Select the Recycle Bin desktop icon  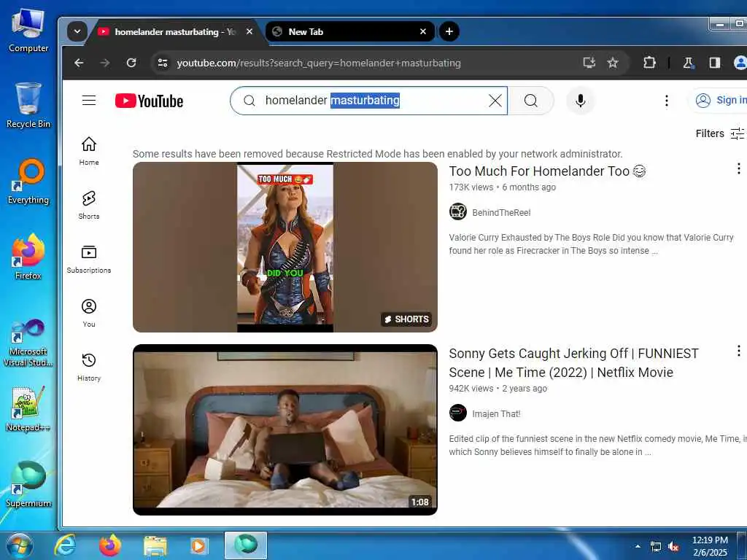point(28,105)
